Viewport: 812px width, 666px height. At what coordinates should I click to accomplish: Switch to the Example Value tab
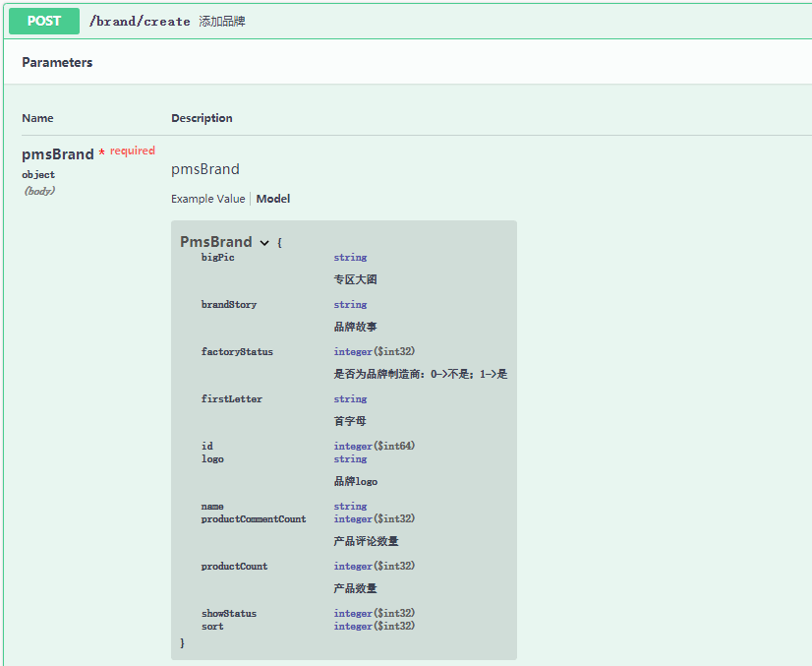click(207, 199)
